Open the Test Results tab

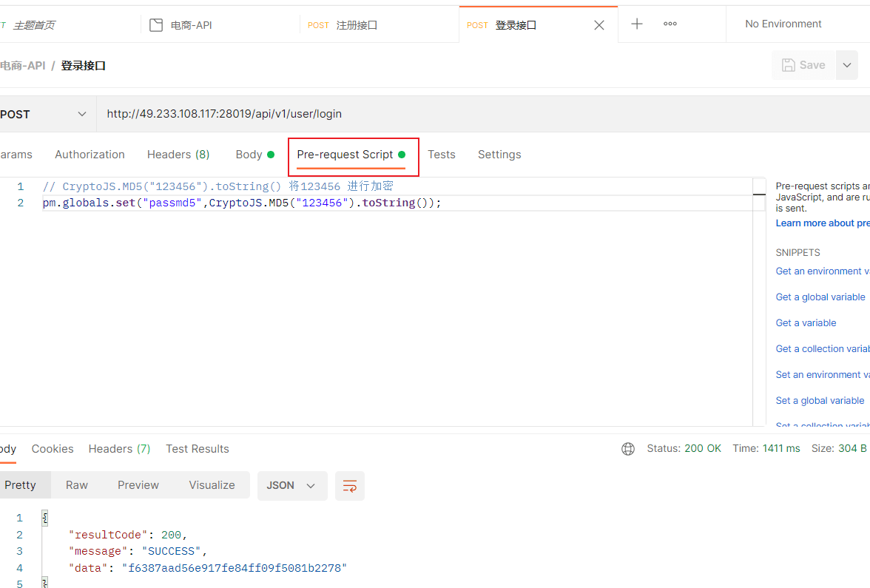[198, 449]
